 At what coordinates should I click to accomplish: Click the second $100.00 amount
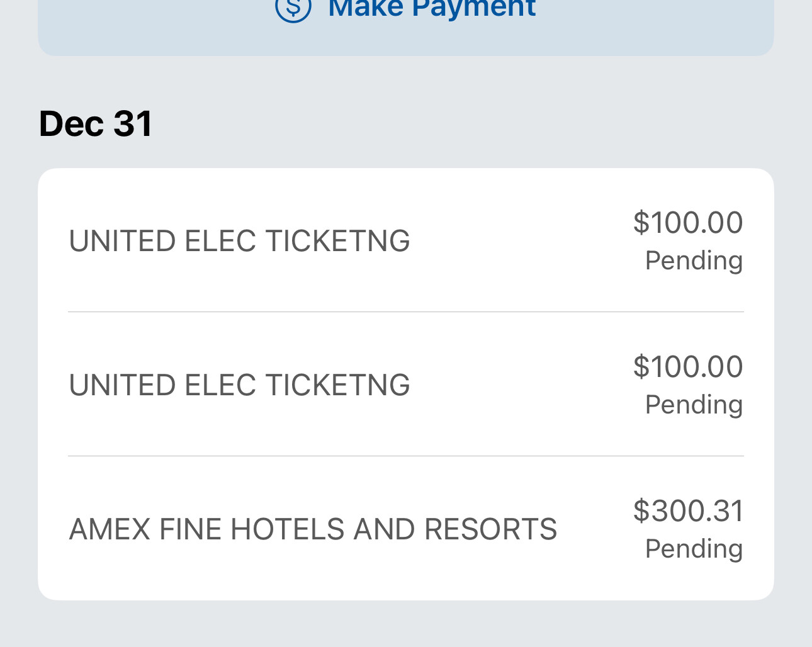pos(688,367)
